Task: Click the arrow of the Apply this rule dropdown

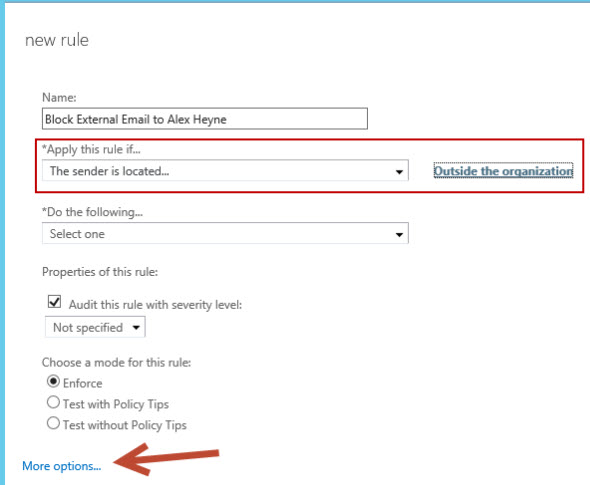Action: (x=399, y=172)
